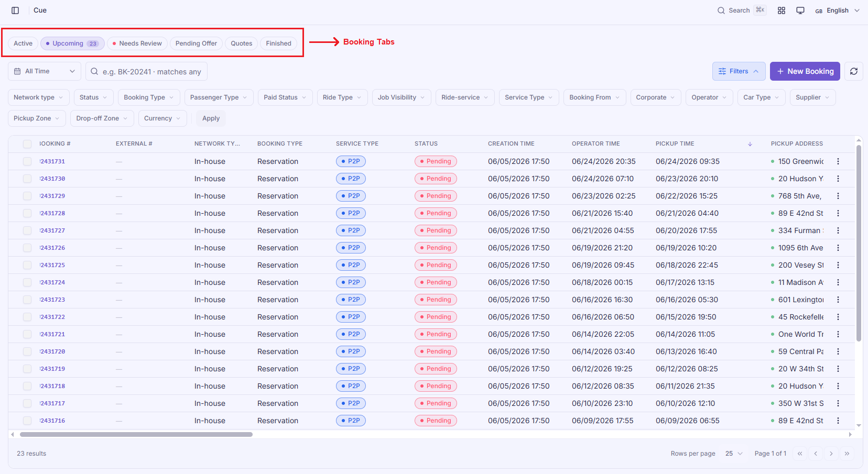Image resolution: width=868 pixels, height=474 pixels.
Task: Select the Upcoming bookings tab
Action: tap(73, 43)
